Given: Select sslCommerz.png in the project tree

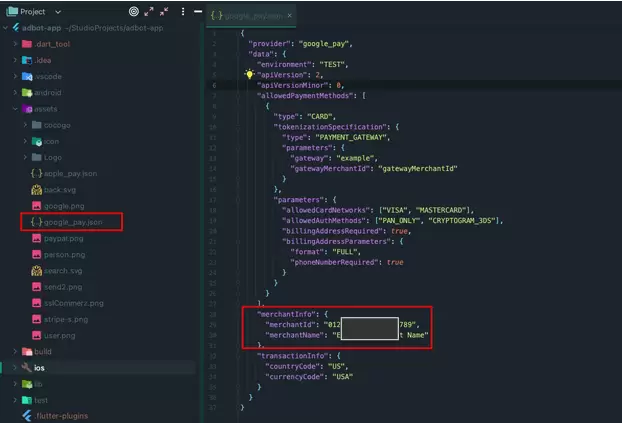Looking at the screenshot, I should click(x=74, y=303).
